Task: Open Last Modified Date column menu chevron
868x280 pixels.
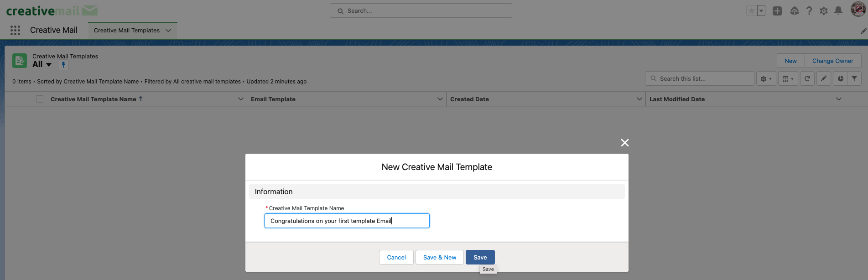Action: pos(839,99)
